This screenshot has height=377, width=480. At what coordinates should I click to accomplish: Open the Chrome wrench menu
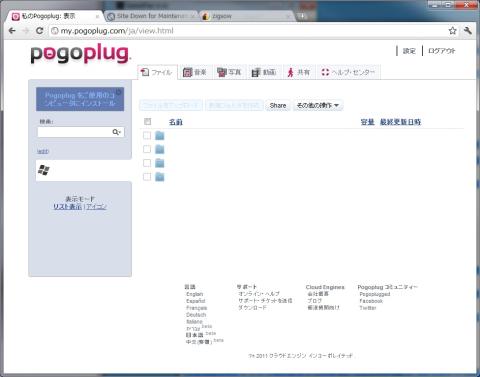pos(468,31)
